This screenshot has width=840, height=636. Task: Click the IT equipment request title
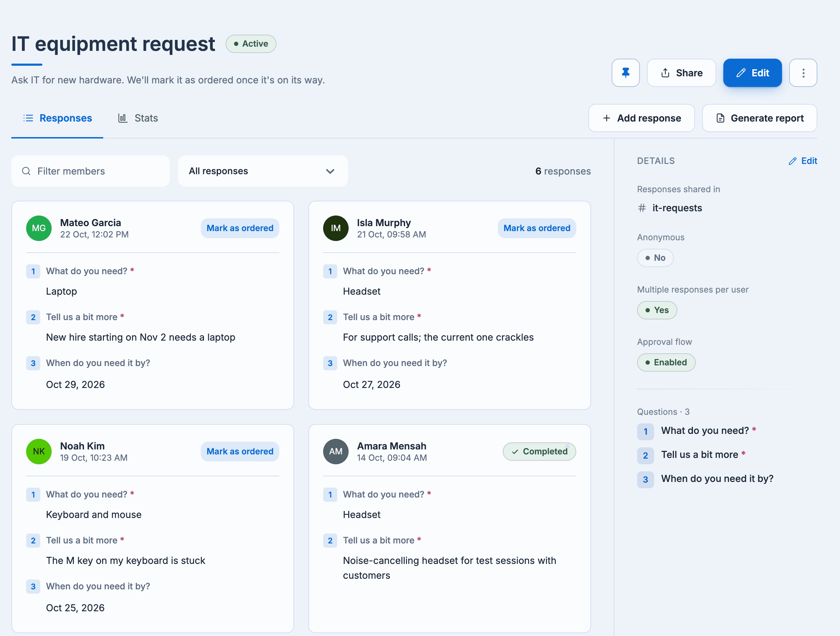[113, 44]
